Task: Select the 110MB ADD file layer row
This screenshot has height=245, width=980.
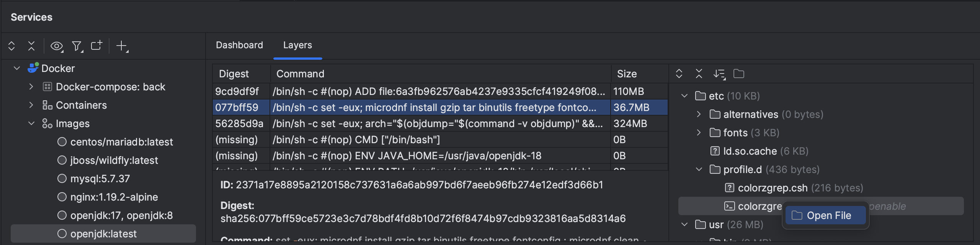Action: (421, 91)
